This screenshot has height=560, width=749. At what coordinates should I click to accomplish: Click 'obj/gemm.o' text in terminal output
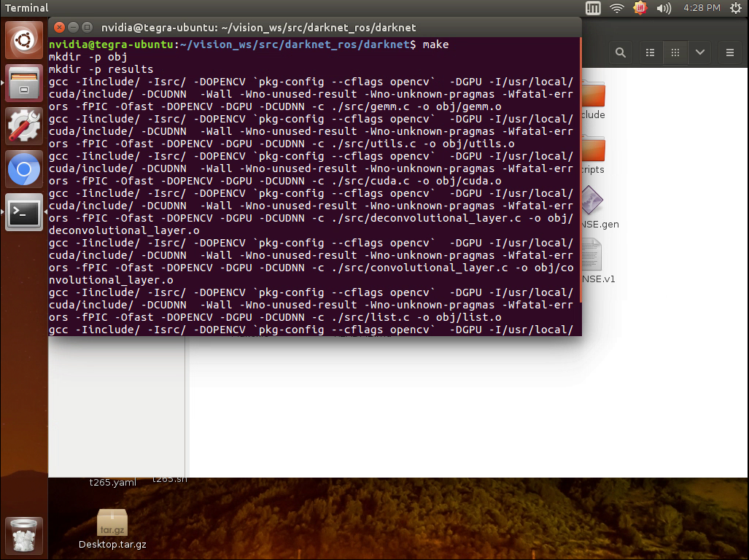coord(469,106)
